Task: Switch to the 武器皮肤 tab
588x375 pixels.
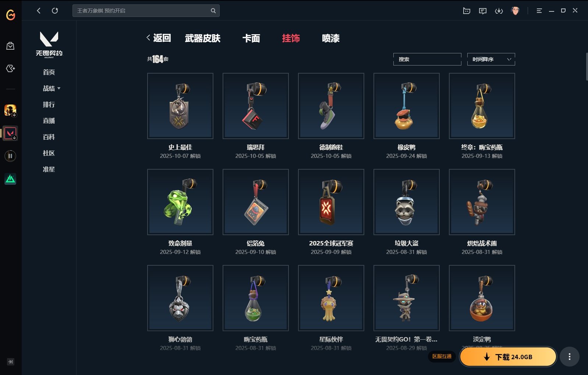Action: tap(202, 38)
